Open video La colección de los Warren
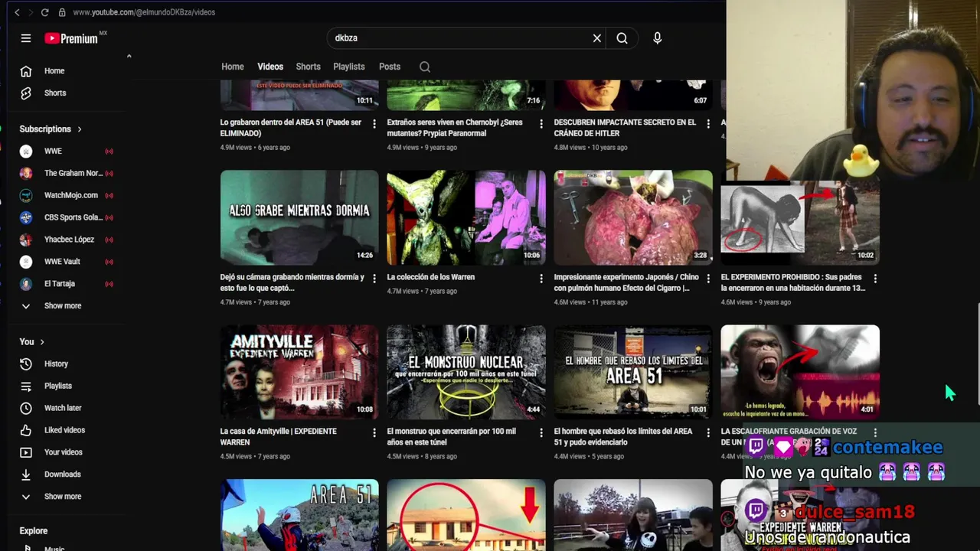 [431, 277]
